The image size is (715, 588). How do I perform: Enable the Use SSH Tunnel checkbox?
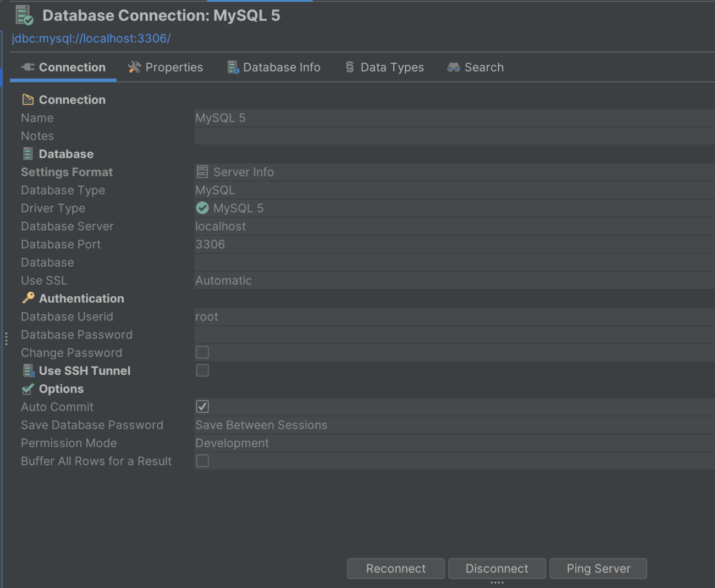pos(202,370)
